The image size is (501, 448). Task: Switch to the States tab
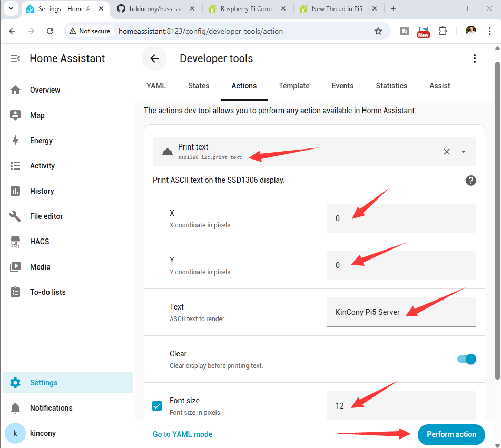[x=199, y=86]
